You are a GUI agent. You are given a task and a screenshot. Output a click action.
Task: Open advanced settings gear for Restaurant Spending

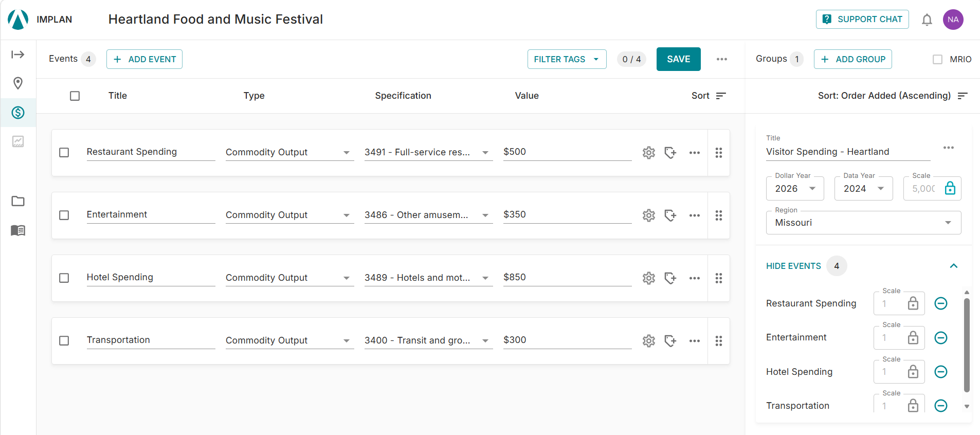(649, 153)
